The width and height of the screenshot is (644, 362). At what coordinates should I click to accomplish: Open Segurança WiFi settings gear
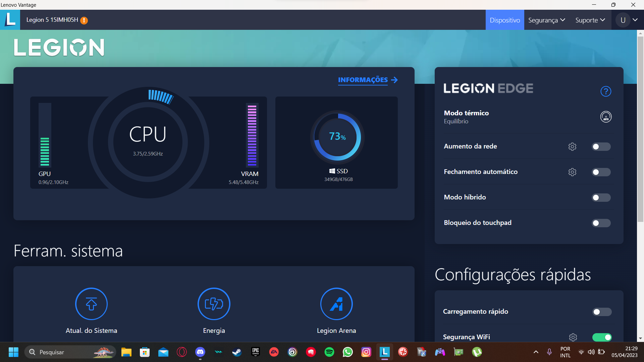573,337
